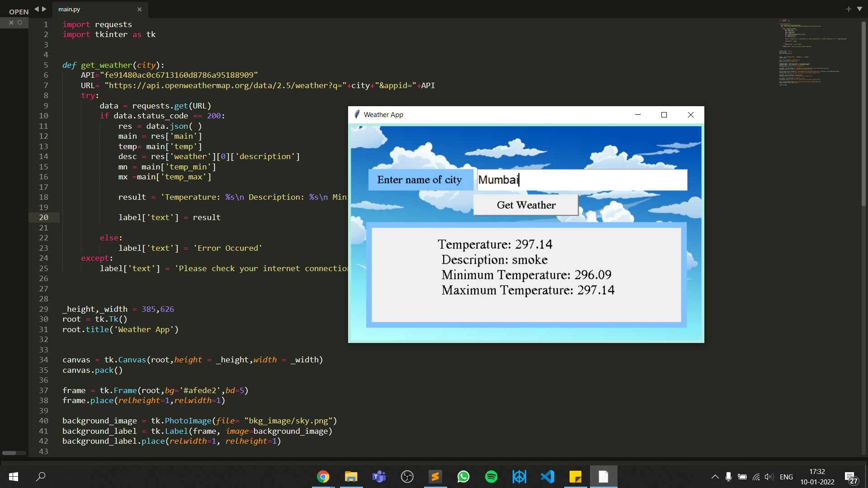
Task: Open Microsoft Teams from the taskbar
Action: click(379, 477)
